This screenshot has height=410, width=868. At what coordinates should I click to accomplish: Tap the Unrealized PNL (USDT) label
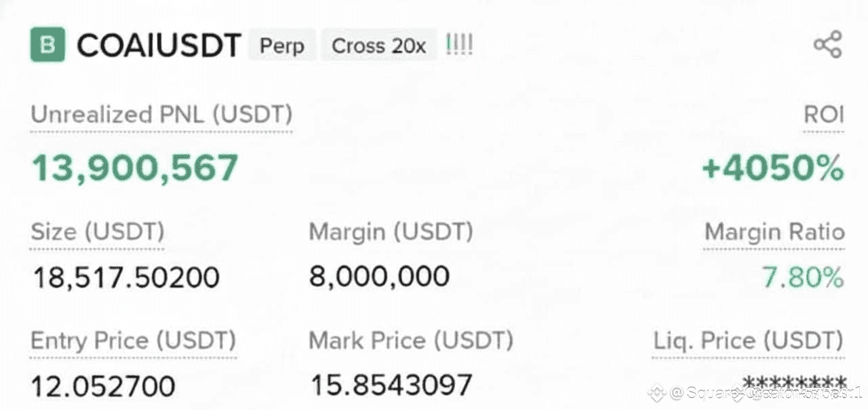click(x=161, y=115)
